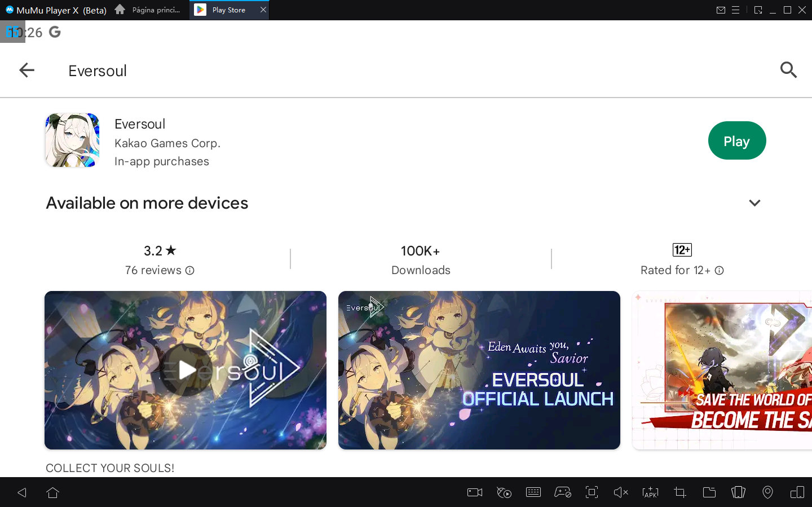This screenshot has height=507, width=812.
Task: Click the 100K+ Downloads stat
Action: tap(421, 260)
